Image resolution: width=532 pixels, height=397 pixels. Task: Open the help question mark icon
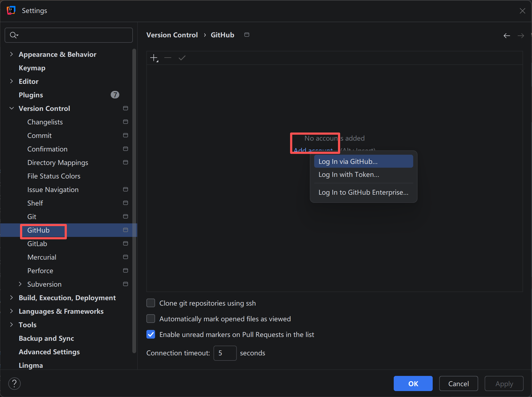tap(14, 383)
